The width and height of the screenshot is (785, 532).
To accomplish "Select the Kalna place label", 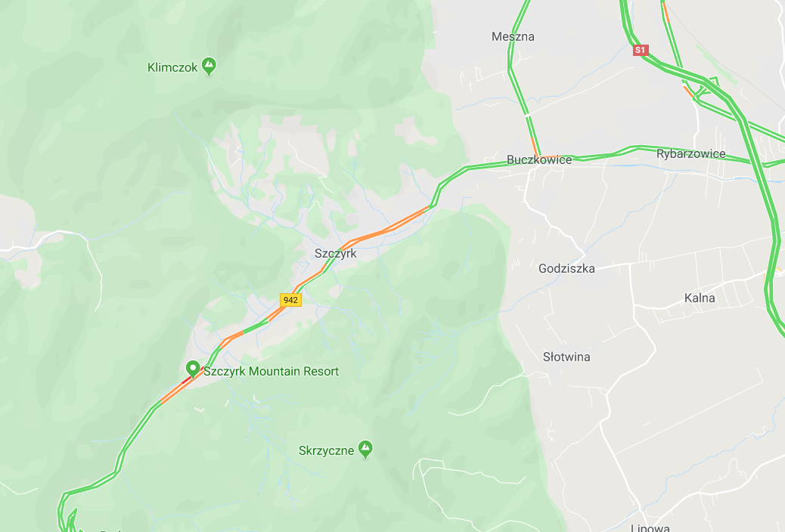I will 700,298.
